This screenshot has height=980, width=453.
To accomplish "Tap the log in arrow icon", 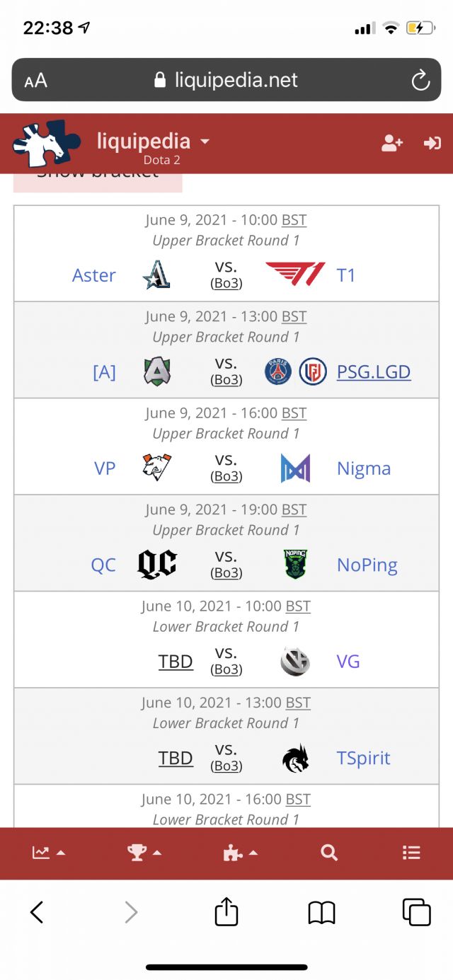I will (x=432, y=143).
